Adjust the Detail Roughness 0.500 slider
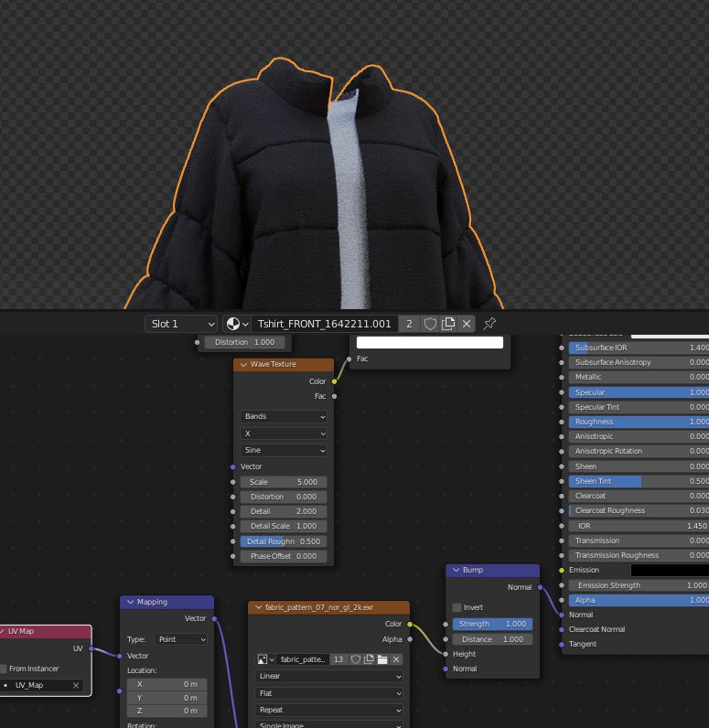 (284, 541)
